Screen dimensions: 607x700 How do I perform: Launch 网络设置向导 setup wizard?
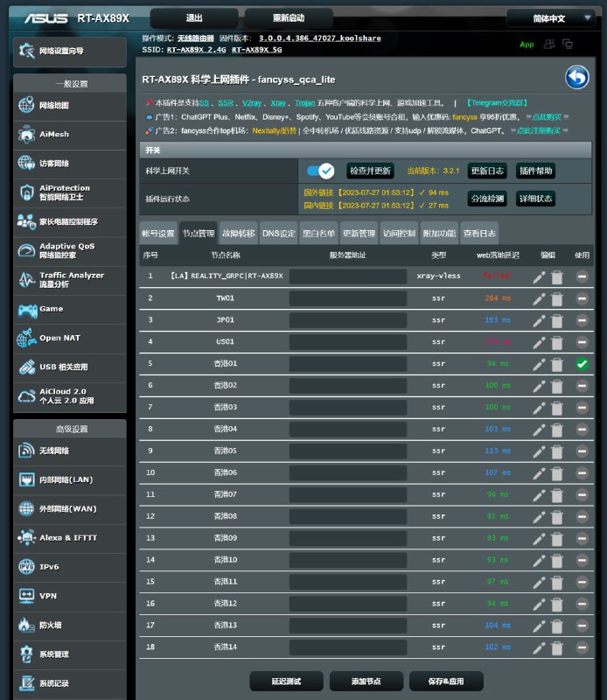pos(70,52)
